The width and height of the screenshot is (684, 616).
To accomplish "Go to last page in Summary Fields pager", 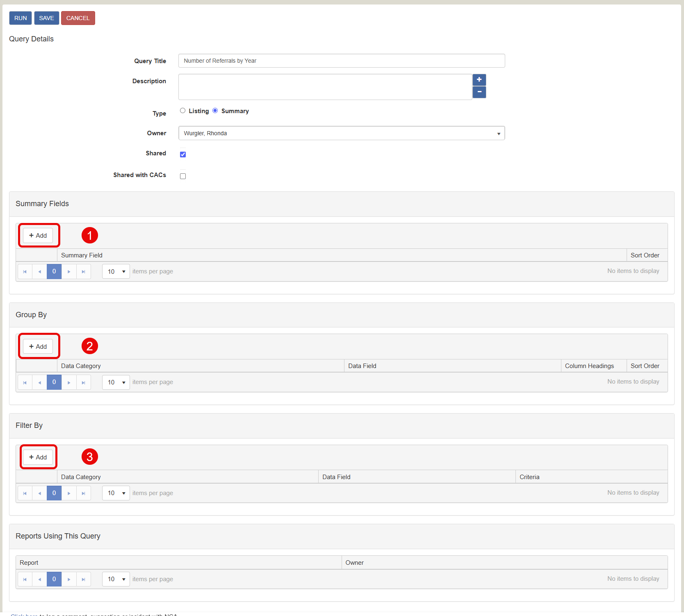I will [x=83, y=271].
